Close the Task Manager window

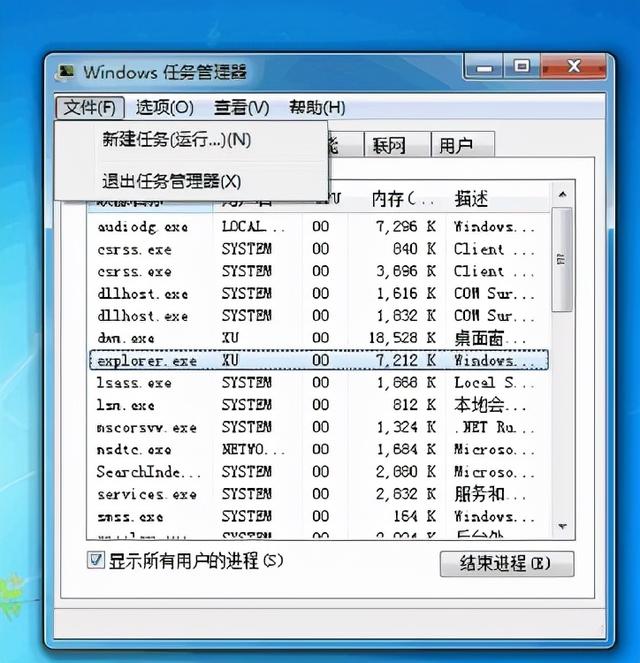click(573, 67)
